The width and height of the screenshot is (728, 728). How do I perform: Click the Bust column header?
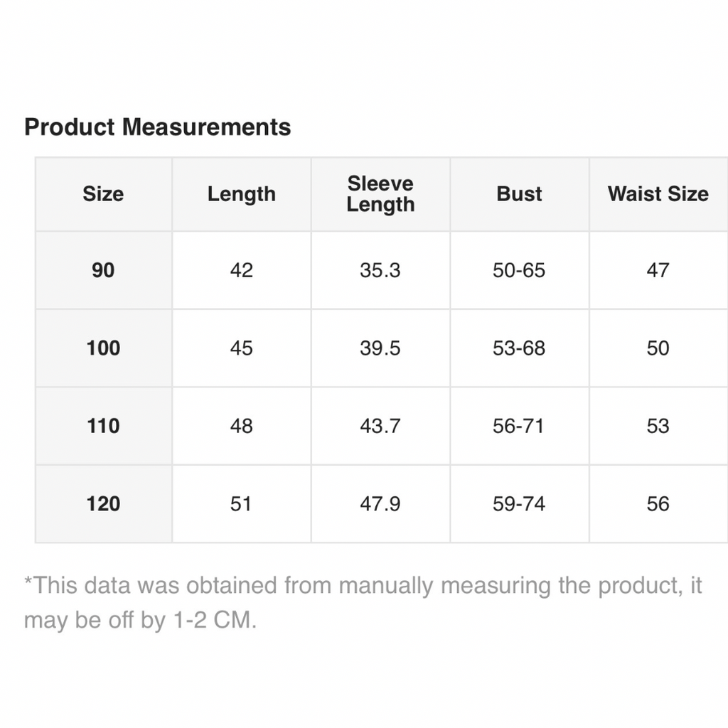pyautogui.click(x=519, y=194)
